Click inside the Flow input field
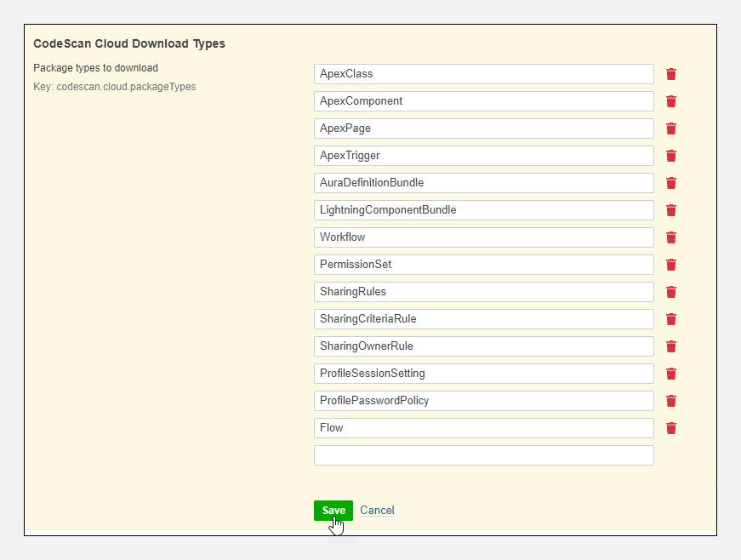Screen dimensions: 741x560 click(483, 428)
